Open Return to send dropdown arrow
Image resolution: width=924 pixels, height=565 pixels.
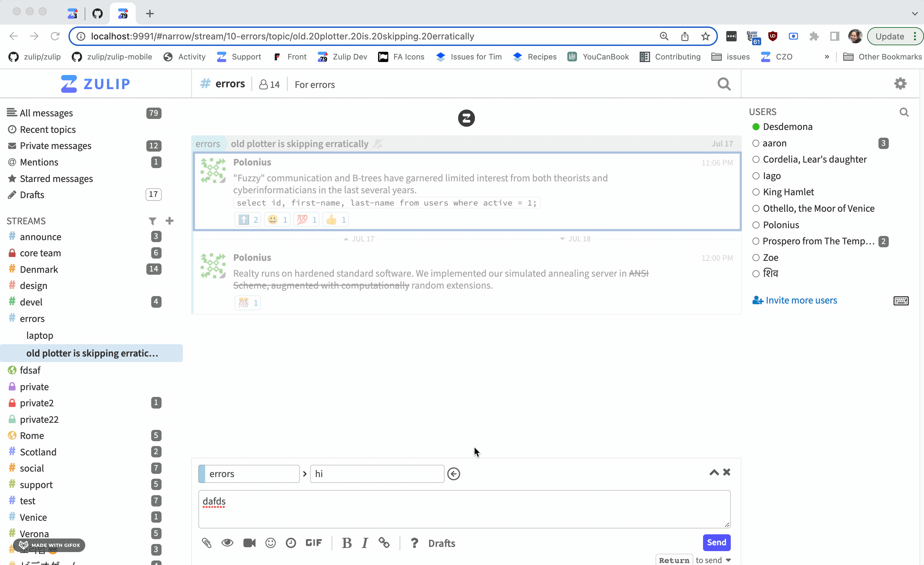pos(728,560)
